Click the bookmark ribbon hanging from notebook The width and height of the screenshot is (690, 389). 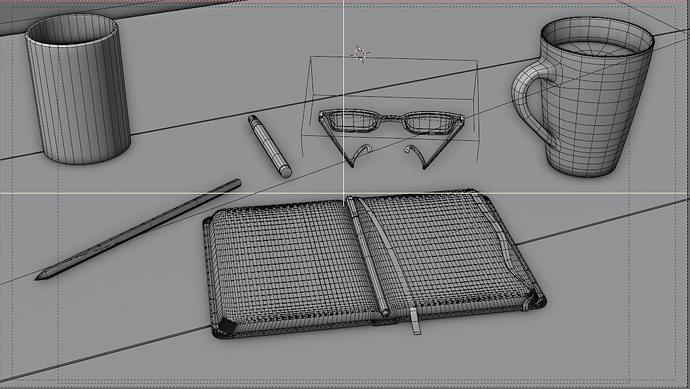tap(415, 322)
